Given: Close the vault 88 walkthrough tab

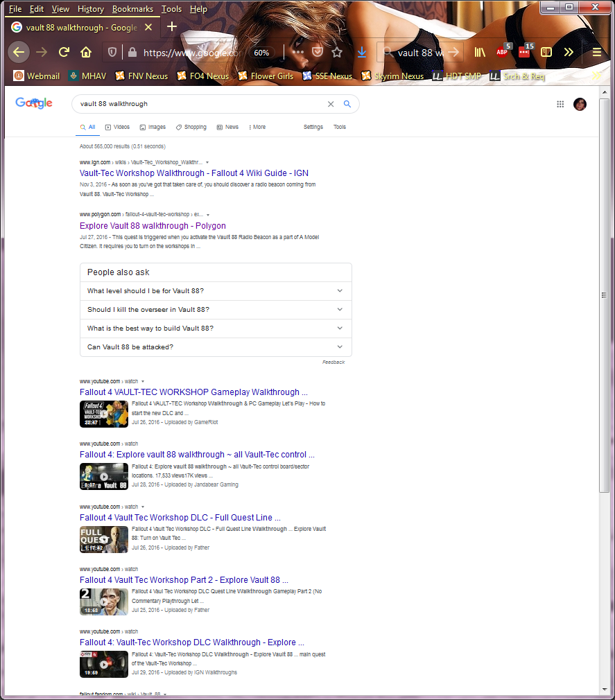Looking at the screenshot, I should 148,27.
